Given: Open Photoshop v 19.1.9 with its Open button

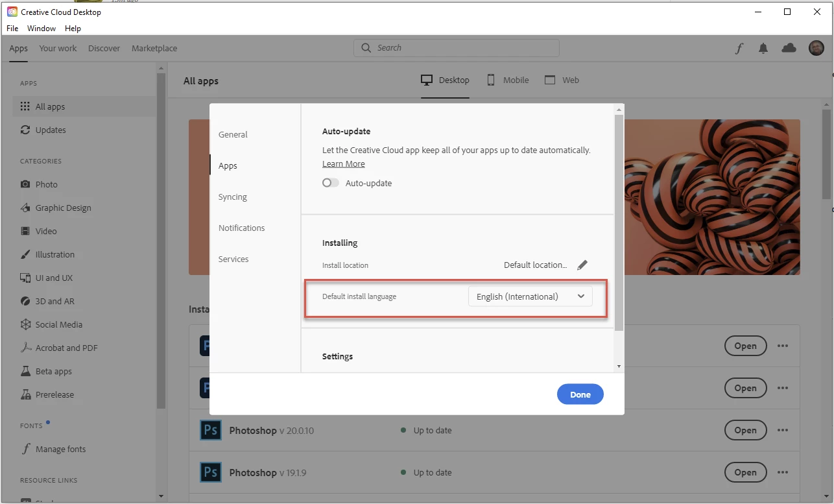Looking at the screenshot, I should click(x=745, y=472).
